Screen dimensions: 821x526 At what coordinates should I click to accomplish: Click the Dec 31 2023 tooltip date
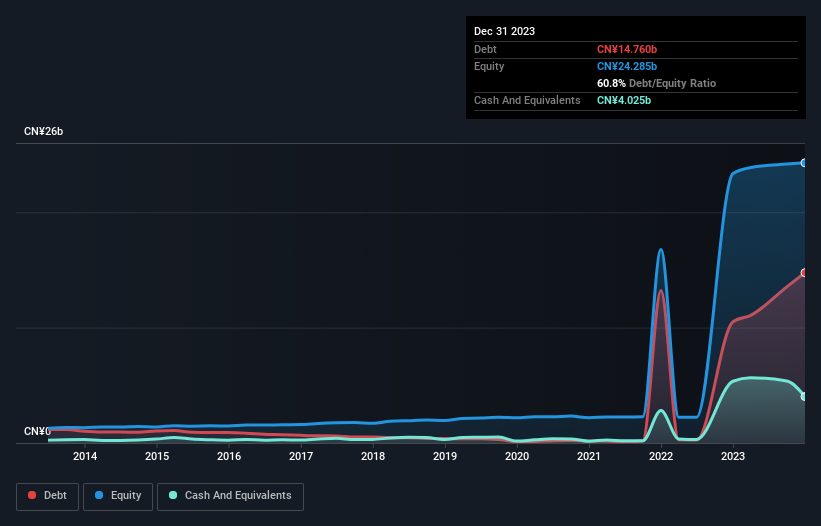point(504,31)
